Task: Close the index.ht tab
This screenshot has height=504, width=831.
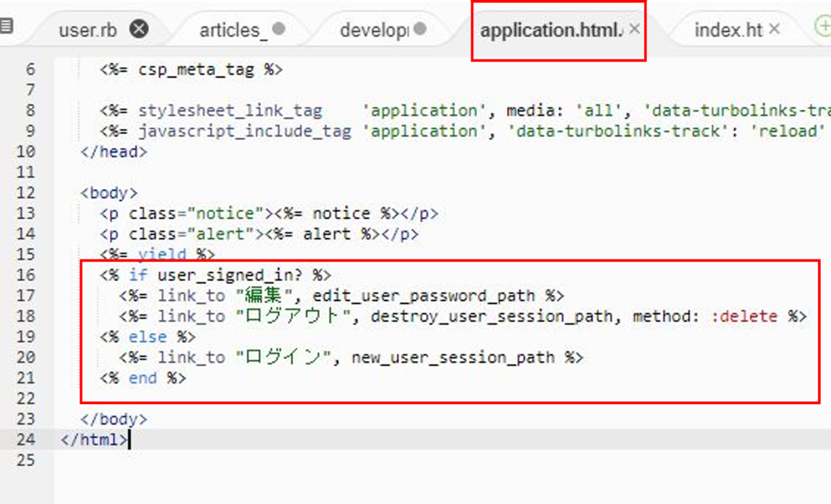Action: (774, 30)
